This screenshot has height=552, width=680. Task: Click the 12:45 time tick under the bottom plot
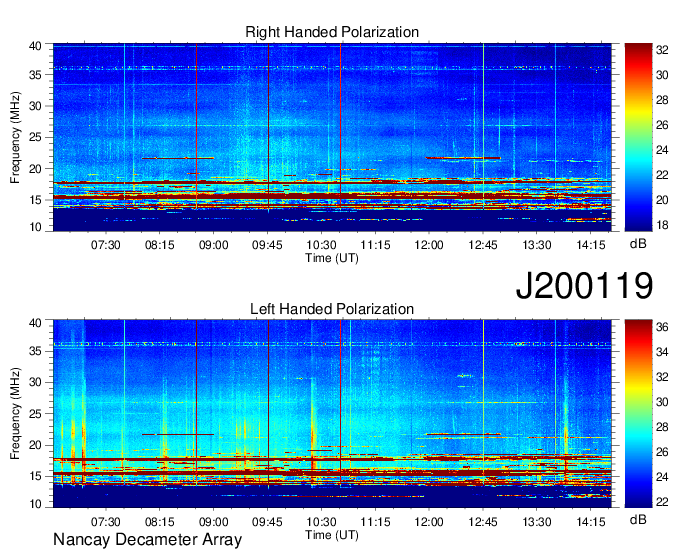(x=483, y=522)
